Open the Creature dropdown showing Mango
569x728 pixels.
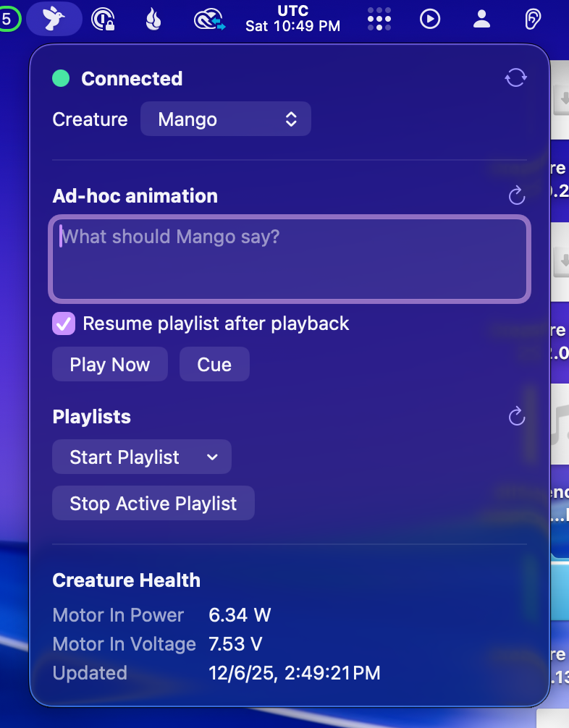pyautogui.click(x=226, y=119)
